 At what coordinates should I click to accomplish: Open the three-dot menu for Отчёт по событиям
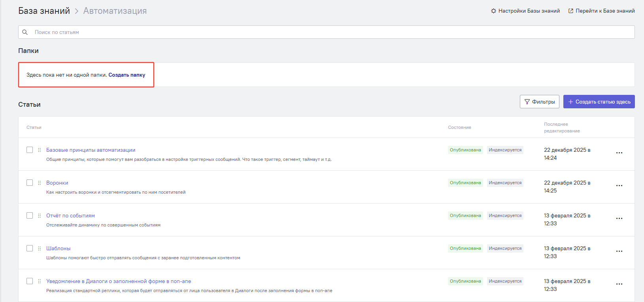[x=619, y=219]
